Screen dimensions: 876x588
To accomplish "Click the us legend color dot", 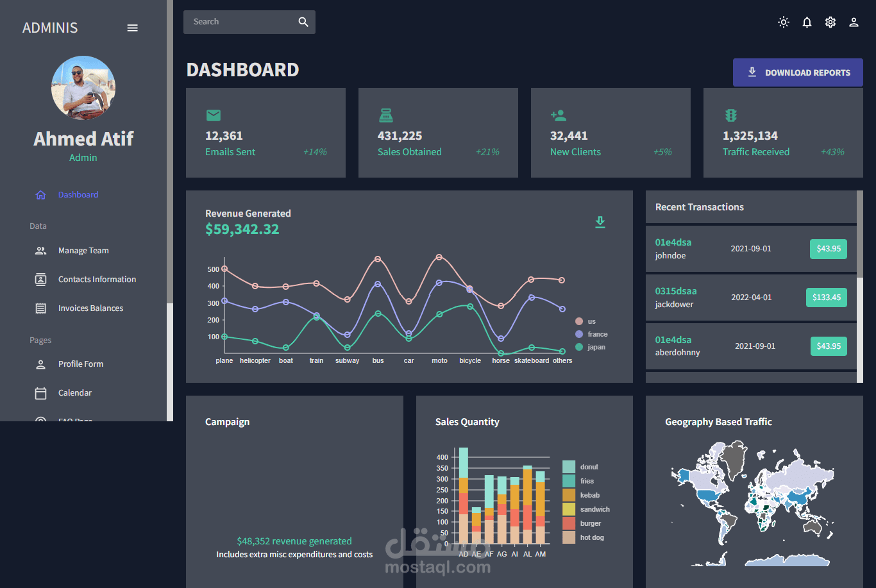I will point(579,321).
